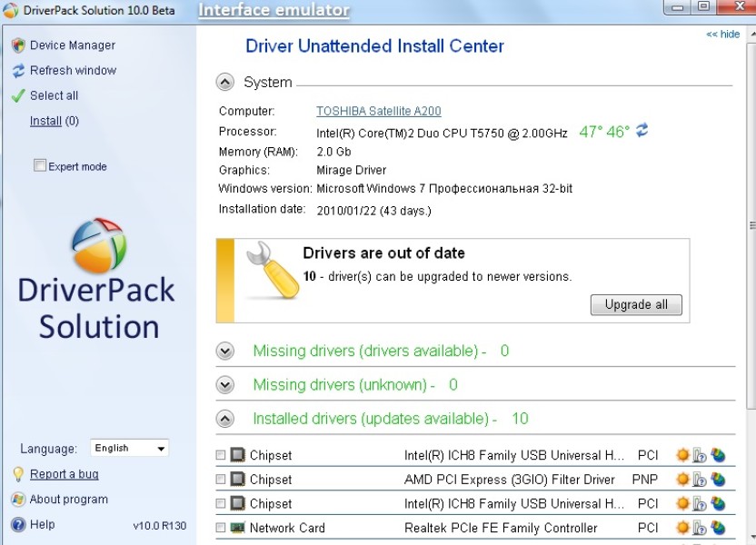Click the PCI cell in the Realtek row

click(x=648, y=528)
